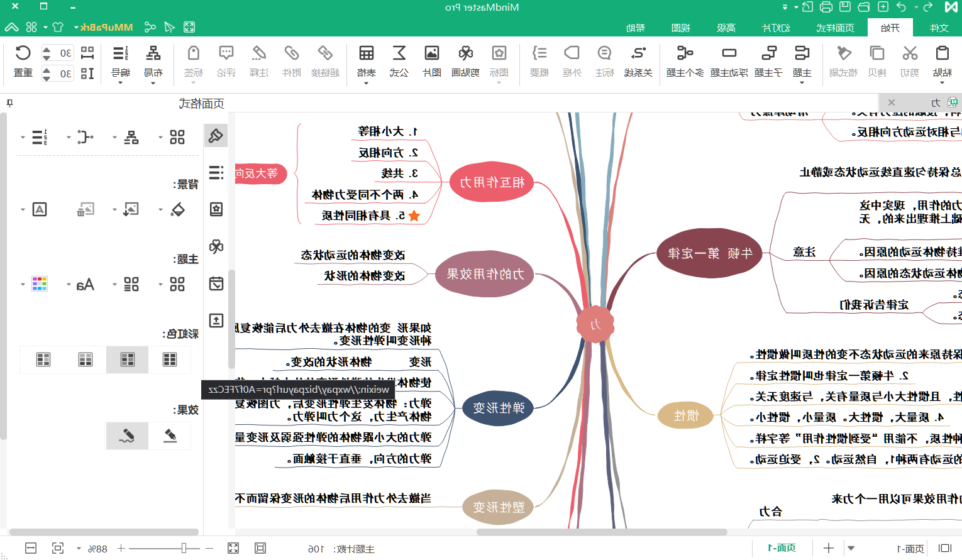The height and width of the screenshot is (560, 962).
Task: Click the Cut (剪切) scissors icon
Action: [x=909, y=53]
